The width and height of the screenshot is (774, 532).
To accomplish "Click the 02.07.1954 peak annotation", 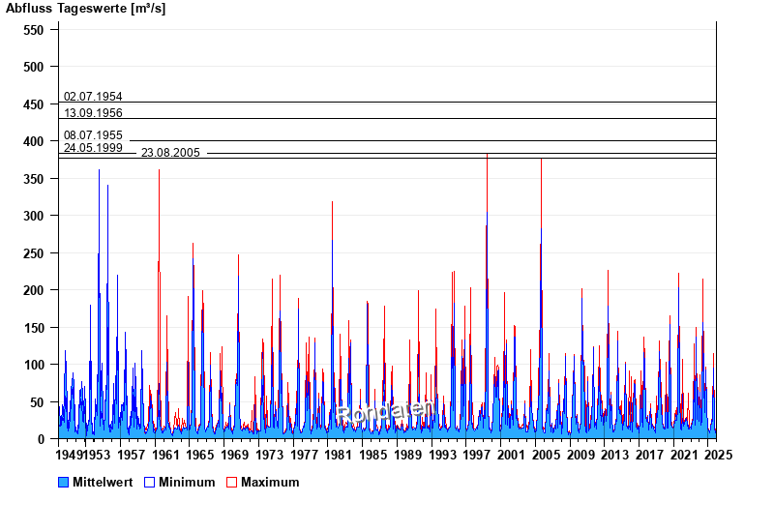I will 93,97.
